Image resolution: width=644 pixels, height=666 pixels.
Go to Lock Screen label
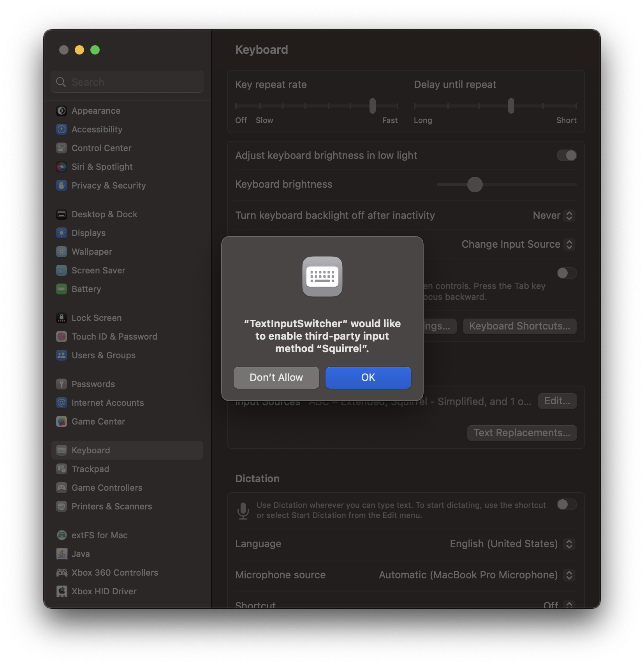click(97, 318)
